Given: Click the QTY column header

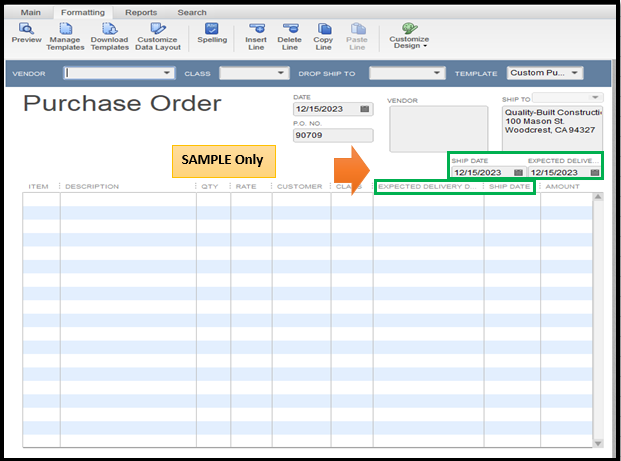Looking at the screenshot, I should tap(210, 187).
